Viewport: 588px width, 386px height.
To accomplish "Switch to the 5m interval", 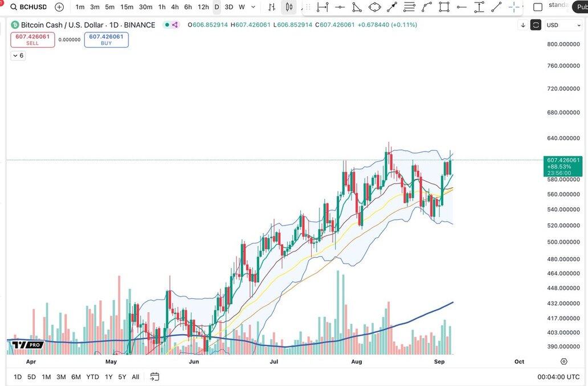I will (x=110, y=7).
